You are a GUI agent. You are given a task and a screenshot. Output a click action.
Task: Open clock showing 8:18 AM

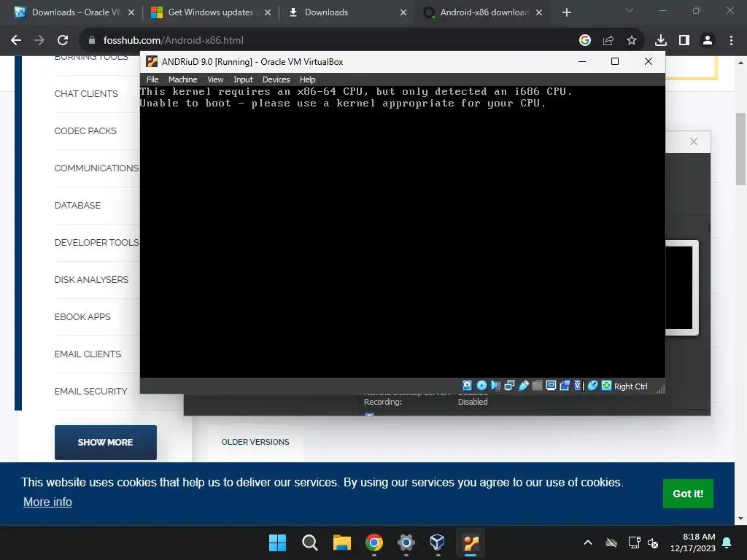(x=693, y=542)
